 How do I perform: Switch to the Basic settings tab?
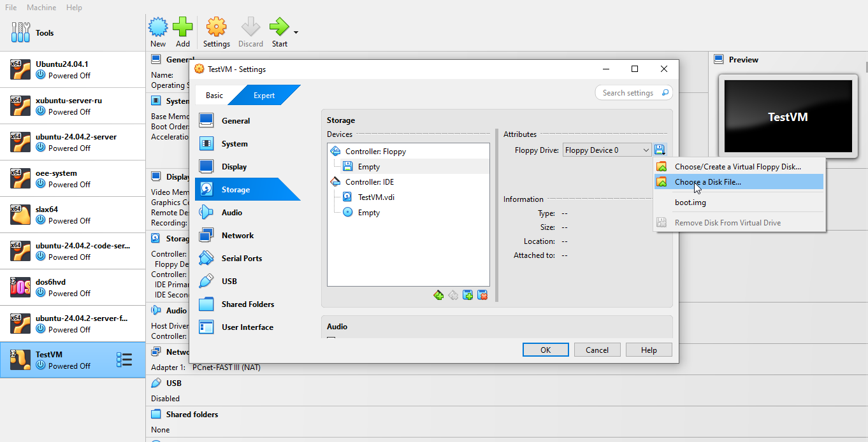tap(214, 96)
